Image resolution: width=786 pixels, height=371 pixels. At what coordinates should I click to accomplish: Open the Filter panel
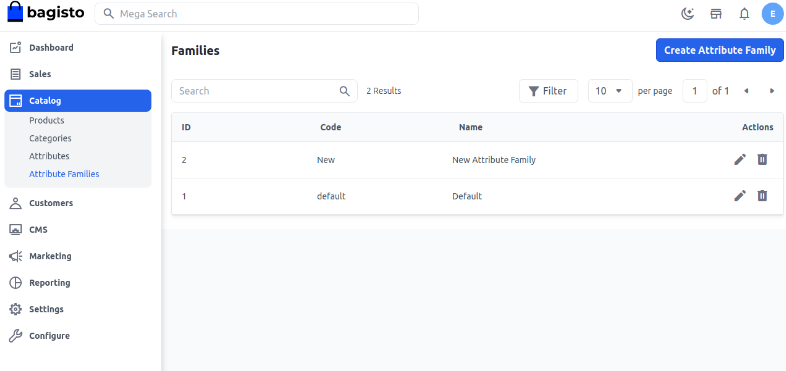pyautogui.click(x=548, y=91)
